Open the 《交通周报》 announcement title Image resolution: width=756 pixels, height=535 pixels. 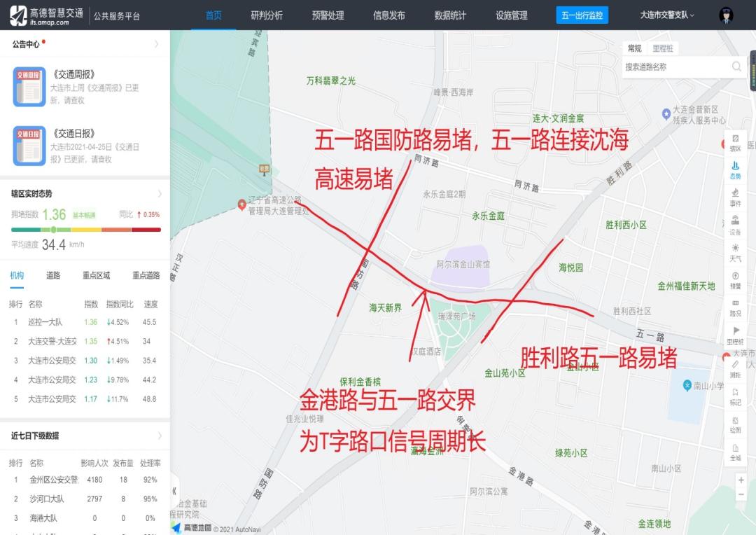[73, 75]
